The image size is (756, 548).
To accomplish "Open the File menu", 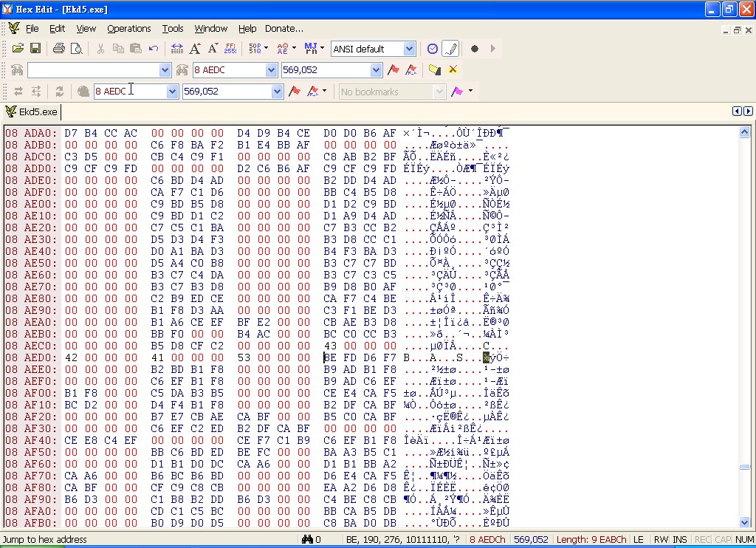I will 32,29.
